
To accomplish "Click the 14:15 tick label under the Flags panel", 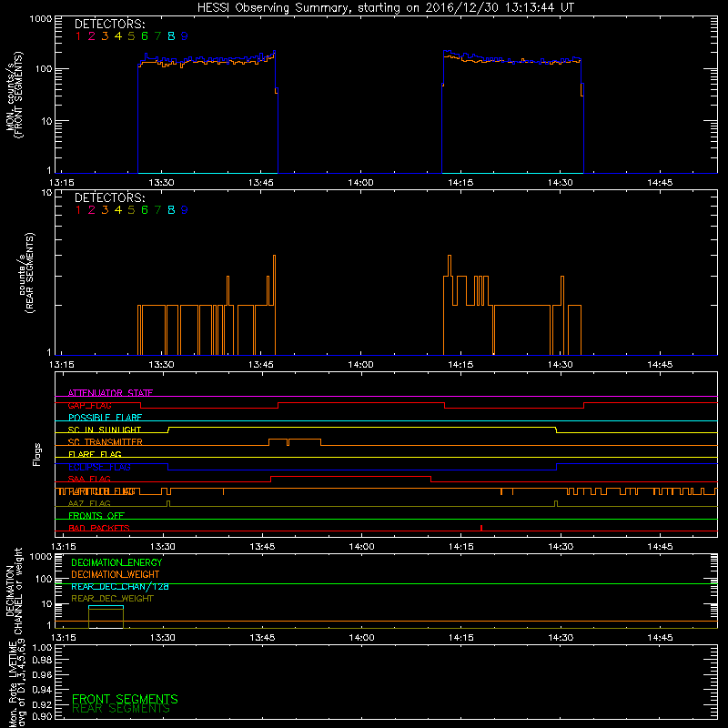I will (x=461, y=547).
